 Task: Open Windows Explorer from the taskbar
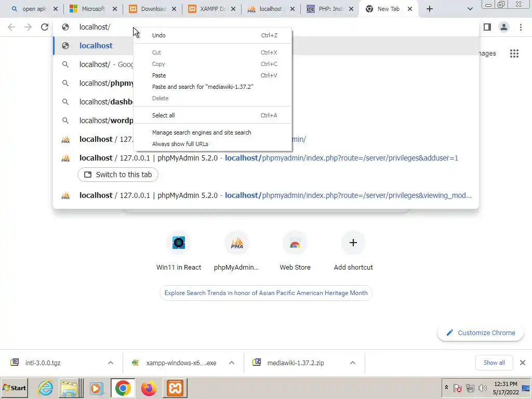[70, 388]
